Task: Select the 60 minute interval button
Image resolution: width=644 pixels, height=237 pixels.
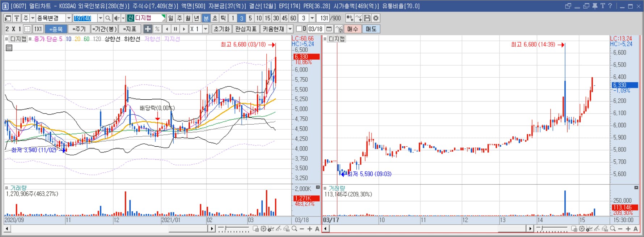Action: click(293, 18)
